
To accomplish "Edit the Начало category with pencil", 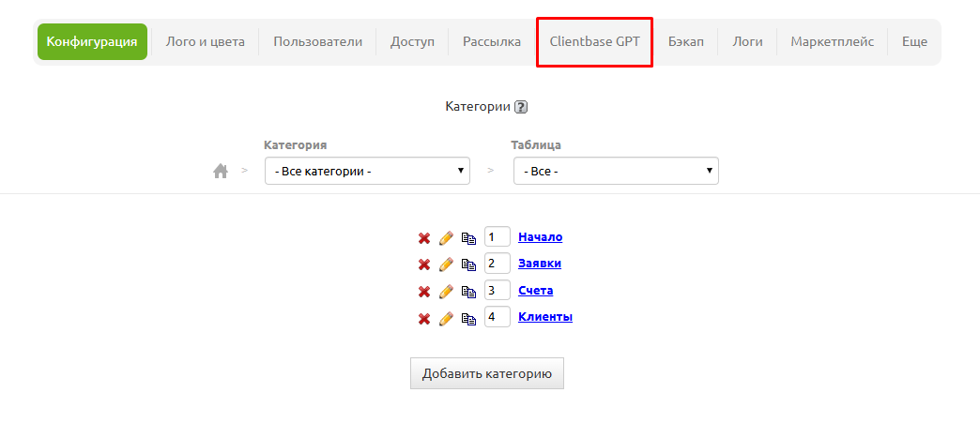I will [446, 238].
